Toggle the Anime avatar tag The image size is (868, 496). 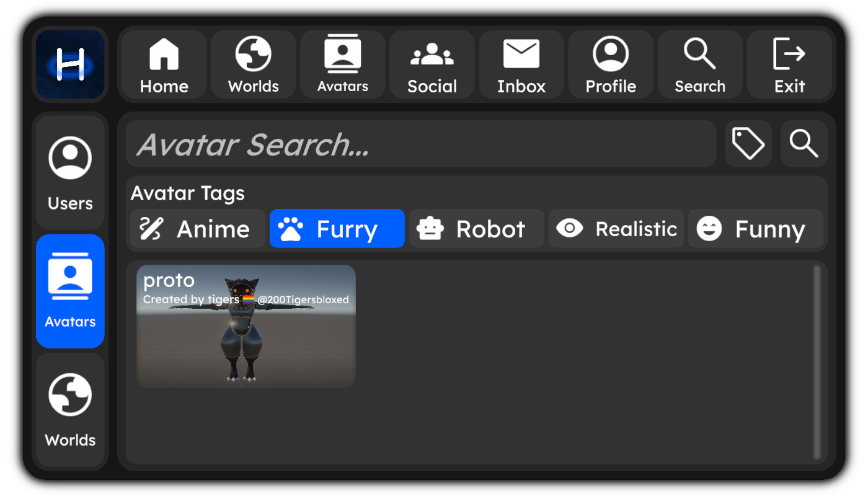[x=198, y=229]
